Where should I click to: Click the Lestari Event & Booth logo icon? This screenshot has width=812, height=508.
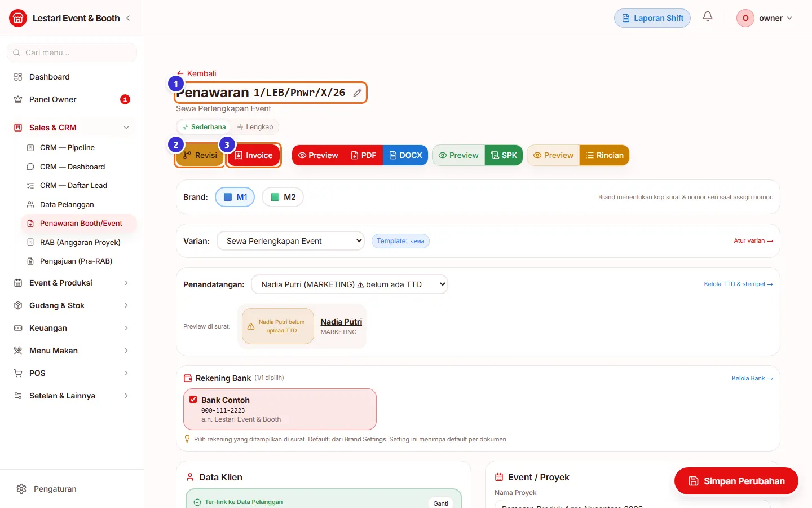click(x=18, y=18)
